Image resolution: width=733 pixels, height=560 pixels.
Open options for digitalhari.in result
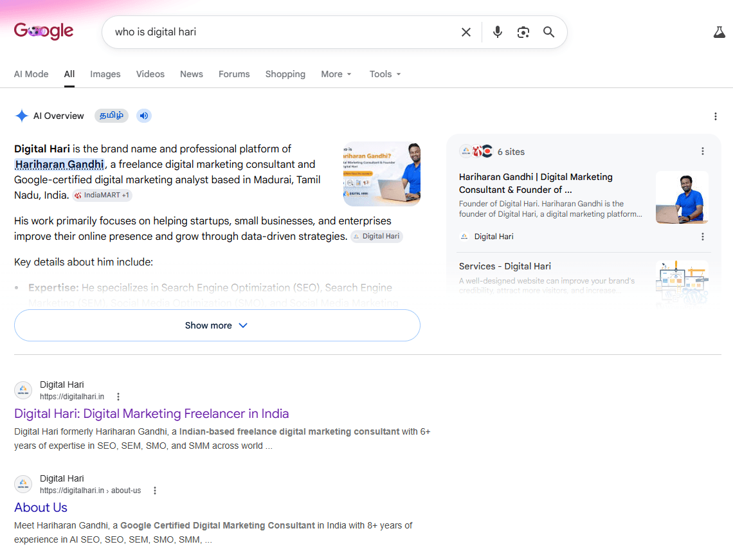pos(118,397)
